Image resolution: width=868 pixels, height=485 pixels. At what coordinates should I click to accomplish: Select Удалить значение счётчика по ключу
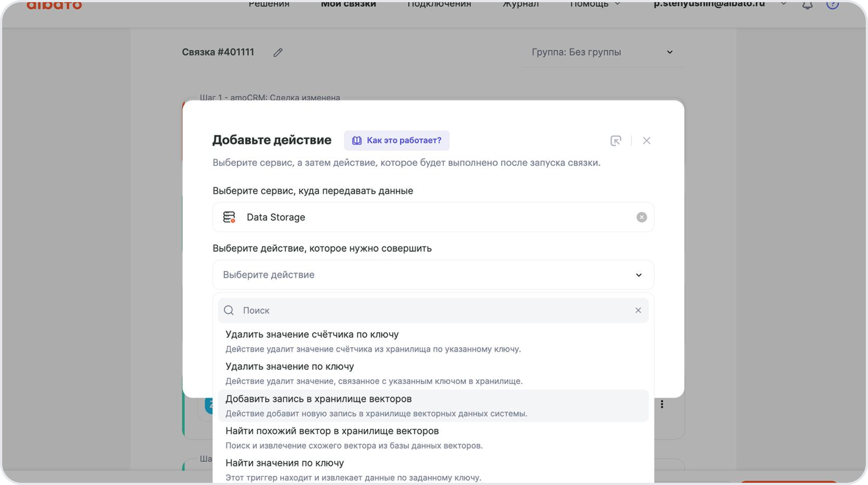433,341
